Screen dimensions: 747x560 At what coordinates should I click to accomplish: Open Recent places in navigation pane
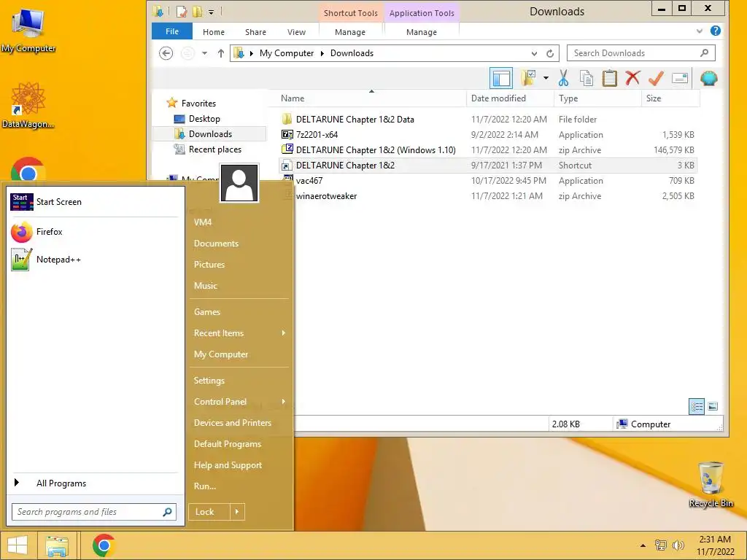coord(215,149)
